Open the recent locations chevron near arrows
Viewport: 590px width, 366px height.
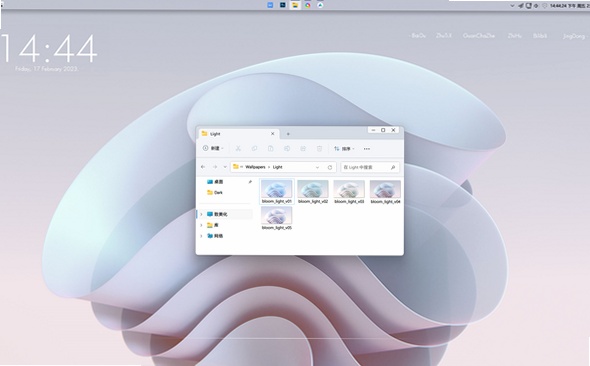coord(225,167)
